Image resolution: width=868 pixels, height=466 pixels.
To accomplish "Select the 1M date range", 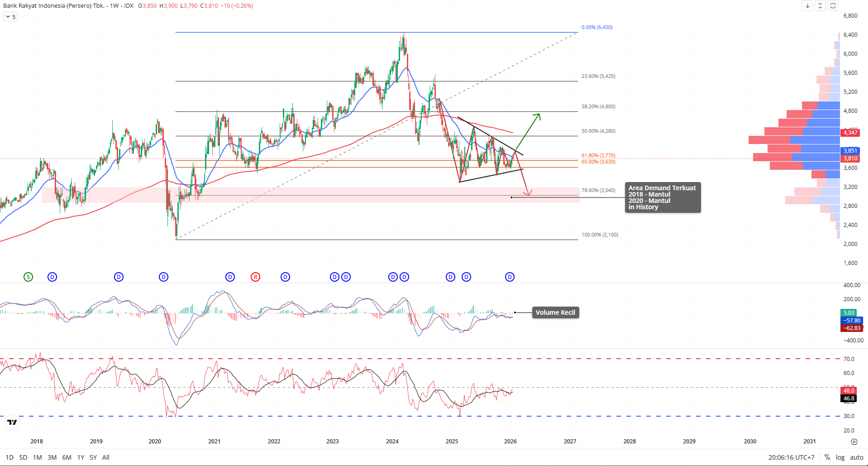I will point(37,457).
